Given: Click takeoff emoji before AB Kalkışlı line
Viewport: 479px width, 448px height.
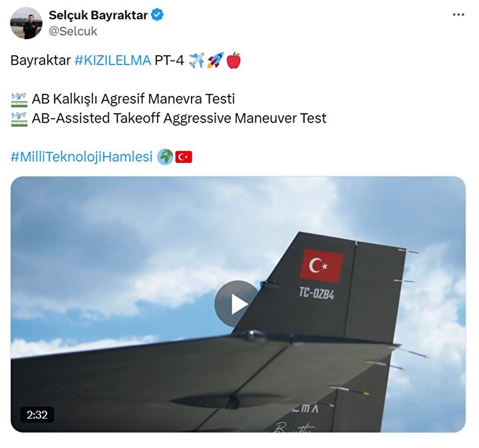Looking at the screenshot, I should (x=19, y=100).
